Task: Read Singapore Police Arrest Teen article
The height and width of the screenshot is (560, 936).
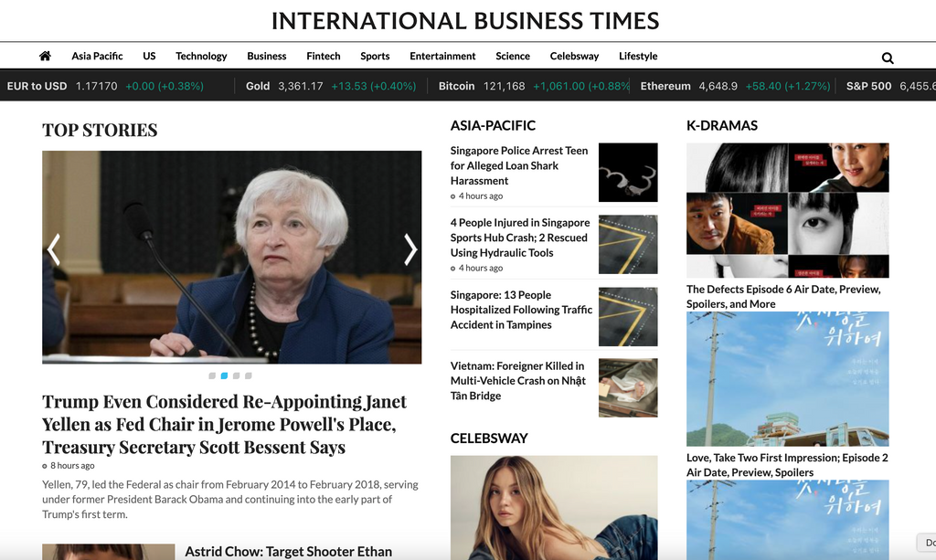Action: [519, 165]
